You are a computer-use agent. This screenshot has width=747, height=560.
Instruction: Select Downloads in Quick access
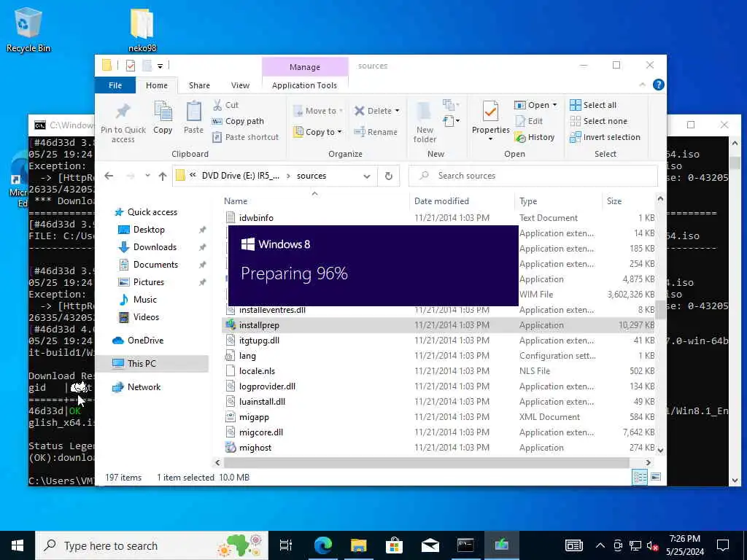(x=155, y=246)
